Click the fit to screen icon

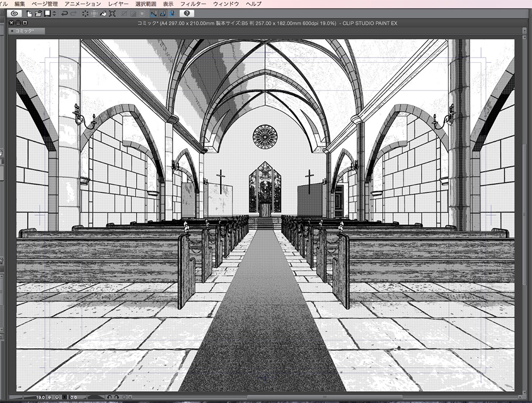click(64, 397)
